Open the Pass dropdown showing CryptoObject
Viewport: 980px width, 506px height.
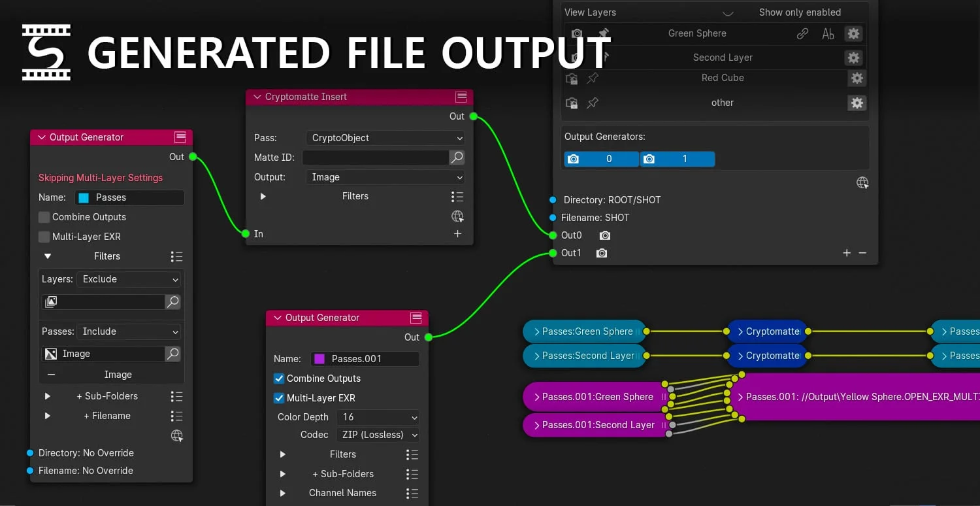pos(385,138)
